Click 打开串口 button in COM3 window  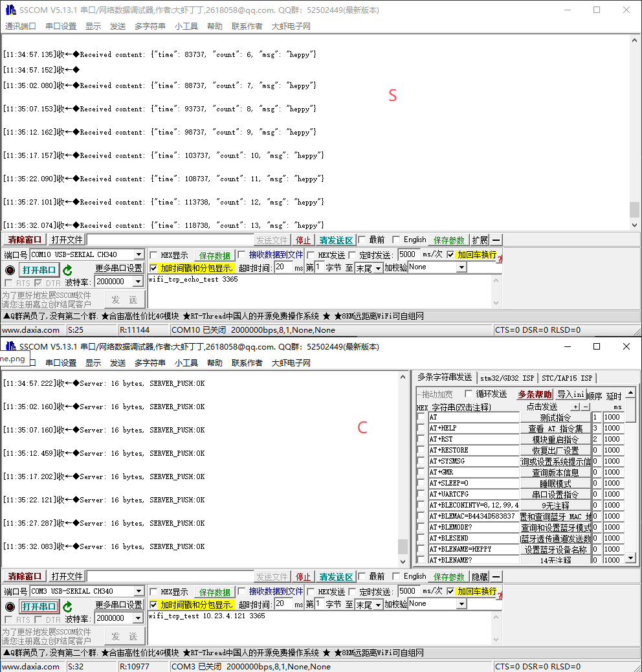coord(39,607)
